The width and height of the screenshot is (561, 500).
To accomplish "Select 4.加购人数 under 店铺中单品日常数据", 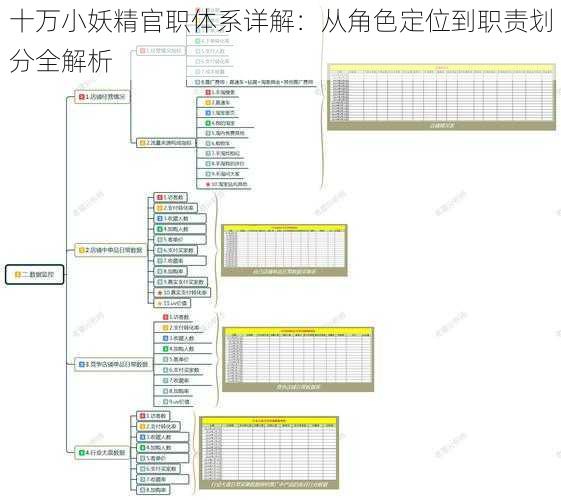I will 180,229.
